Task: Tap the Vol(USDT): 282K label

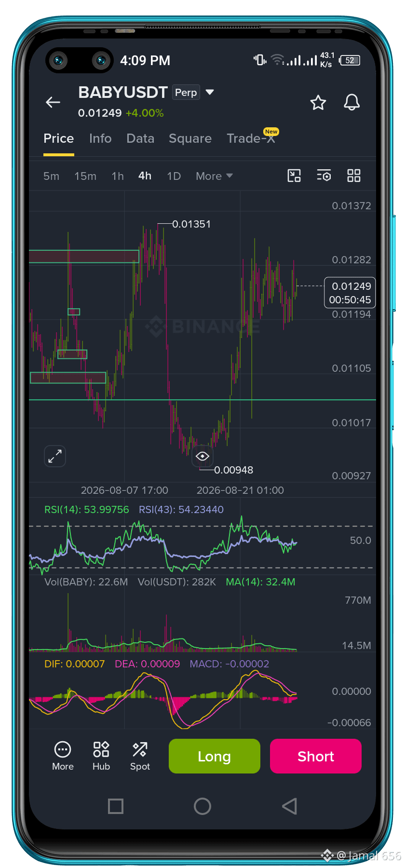Action: pos(177,582)
